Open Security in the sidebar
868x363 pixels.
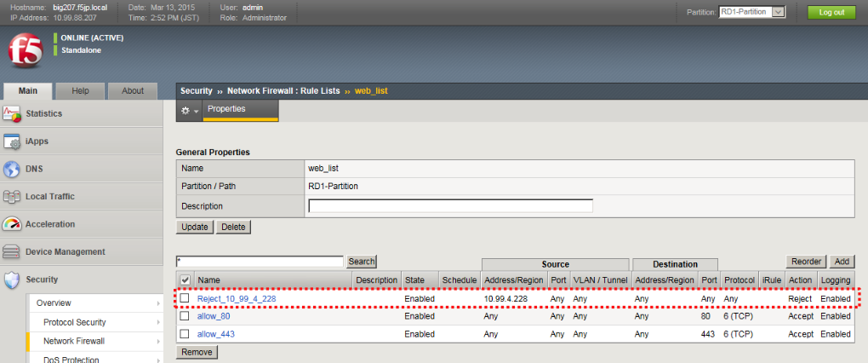(x=42, y=279)
